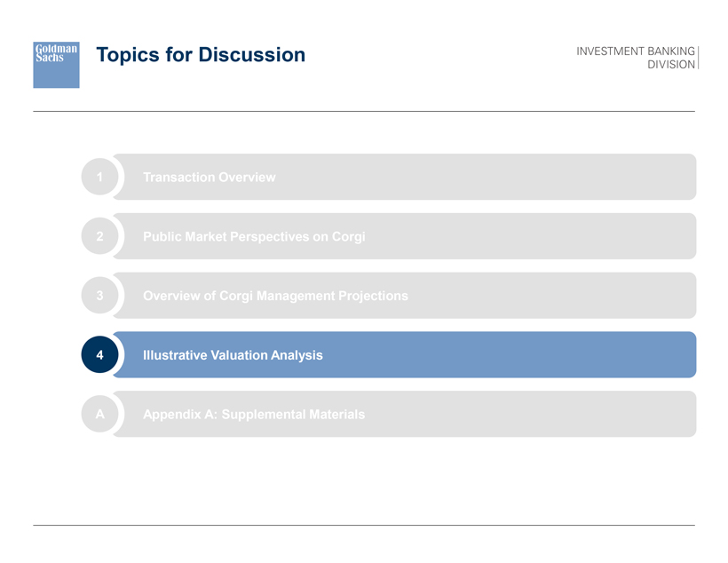Click the Goldman Sachs logo
The height and width of the screenshot is (563, 728).
56,64
